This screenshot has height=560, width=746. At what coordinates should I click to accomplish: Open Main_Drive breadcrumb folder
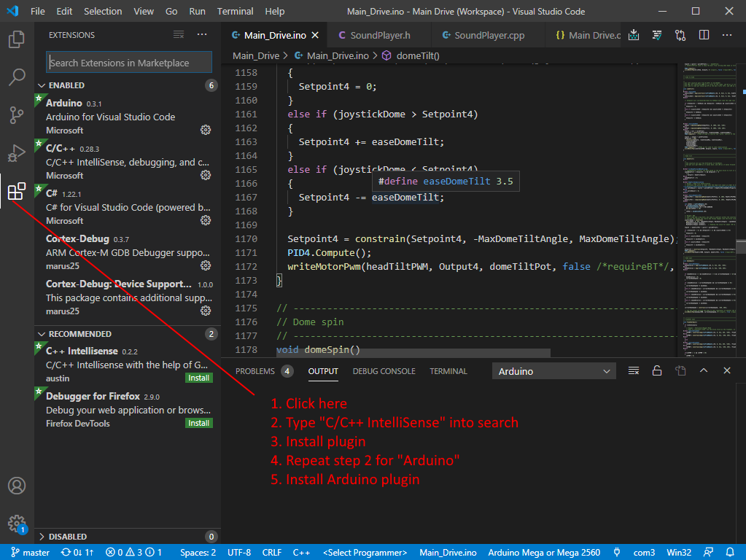coord(256,55)
